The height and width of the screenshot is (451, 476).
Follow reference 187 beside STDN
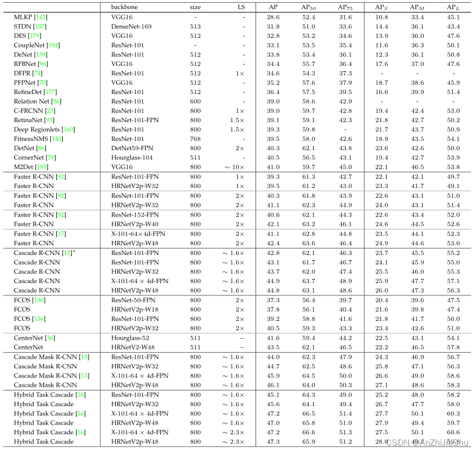[x=40, y=26]
